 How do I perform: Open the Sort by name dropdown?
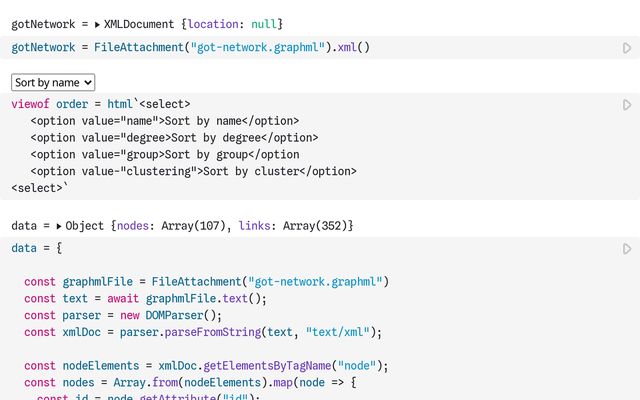53,82
